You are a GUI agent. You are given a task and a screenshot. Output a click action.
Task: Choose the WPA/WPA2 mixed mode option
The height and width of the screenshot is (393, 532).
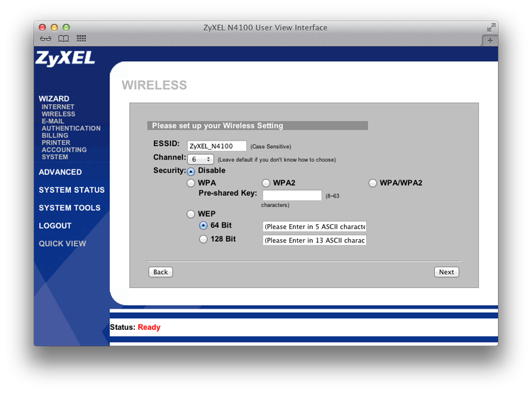[372, 183]
